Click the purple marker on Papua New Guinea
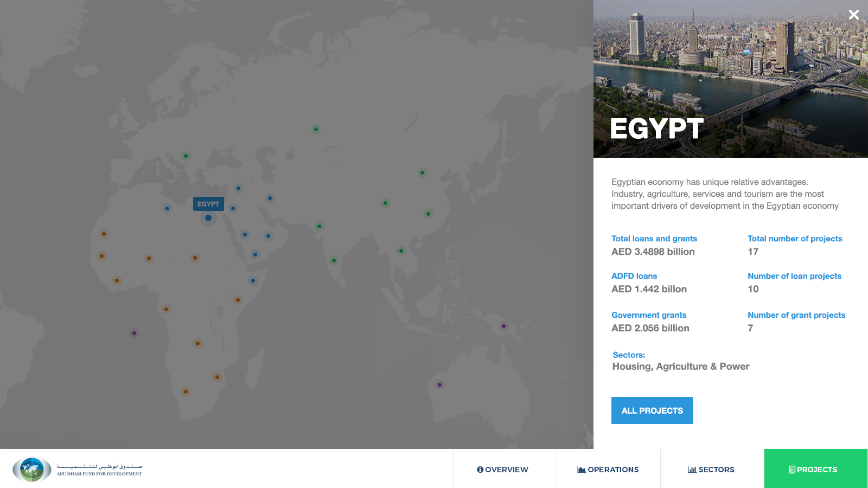This screenshot has height=488, width=868. tap(503, 326)
